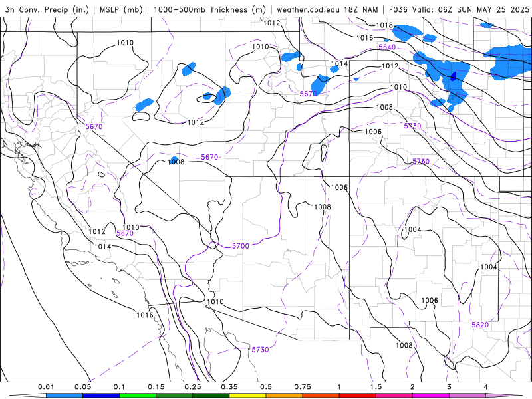Click the small dark blue precip core
The height and width of the screenshot is (399, 532).
click(454, 76)
